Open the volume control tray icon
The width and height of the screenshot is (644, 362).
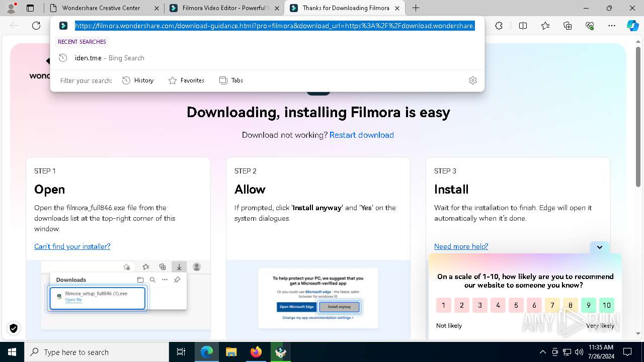579,352
